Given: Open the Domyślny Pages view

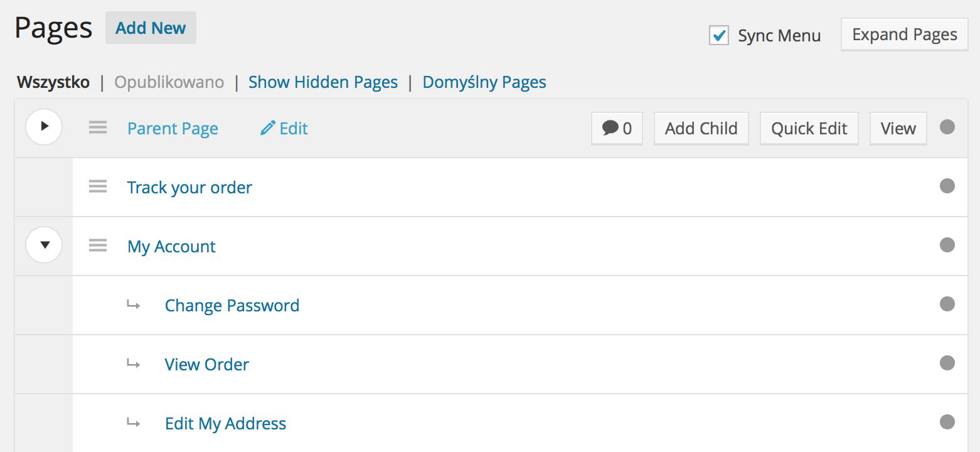Looking at the screenshot, I should pos(484,82).
